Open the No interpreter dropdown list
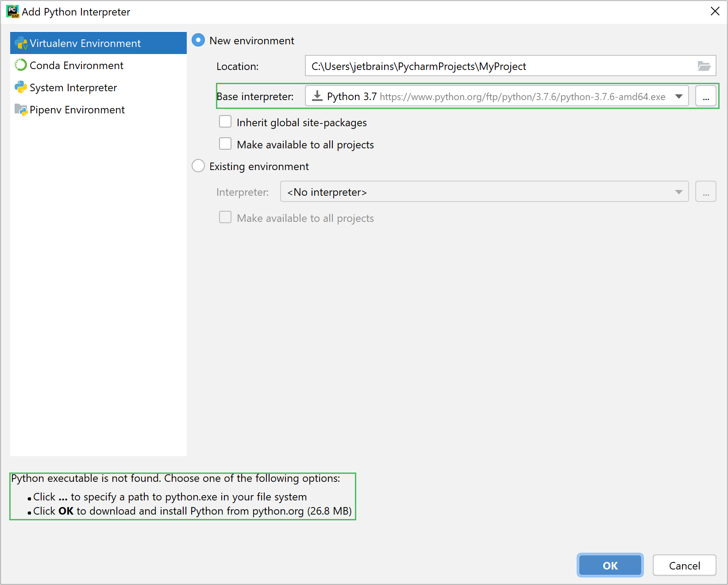The height and width of the screenshot is (585, 728). 678,191
